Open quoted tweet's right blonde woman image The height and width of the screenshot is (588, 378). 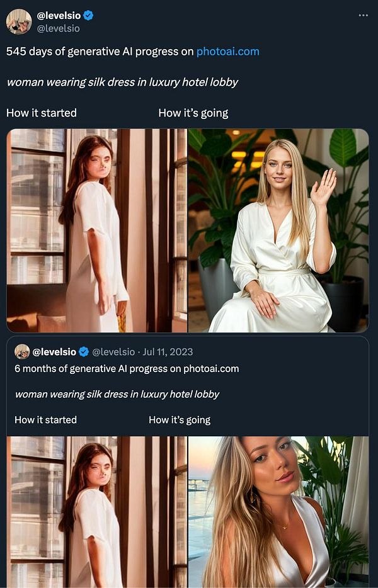click(278, 511)
